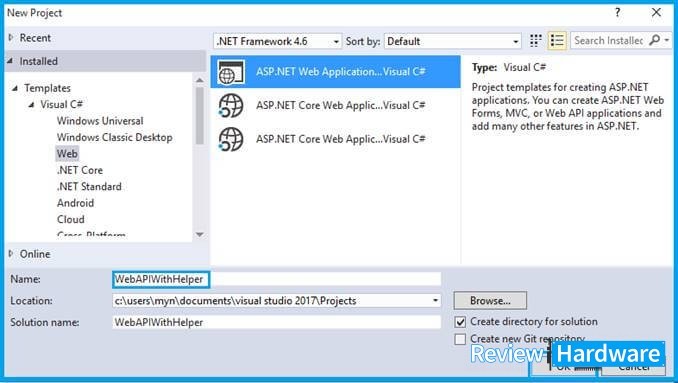Select the Cloud category
Screen dimensions: 678x383
coord(70,220)
